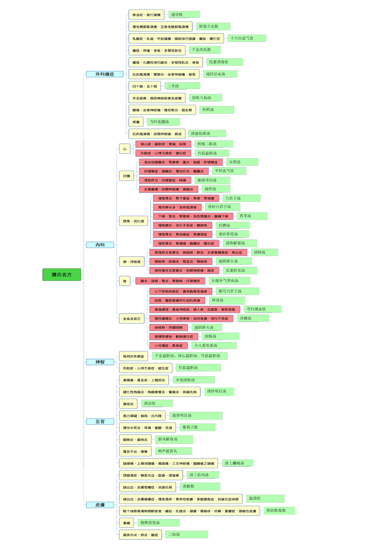392x555 pixels.
Task: Select the root node 龔氏名方
Action: 62,274
